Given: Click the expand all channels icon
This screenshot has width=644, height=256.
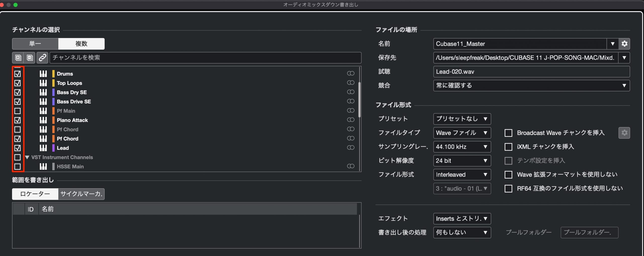Looking at the screenshot, I should [x=18, y=58].
